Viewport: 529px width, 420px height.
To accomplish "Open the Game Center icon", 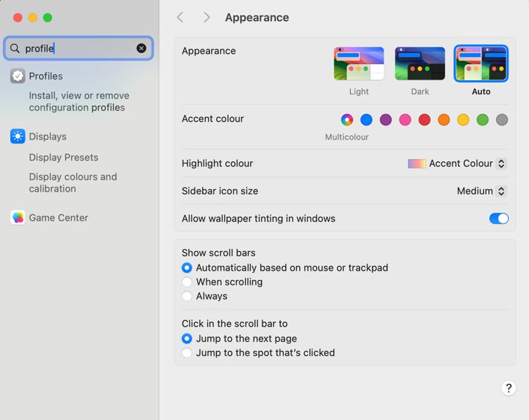I will (x=18, y=218).
